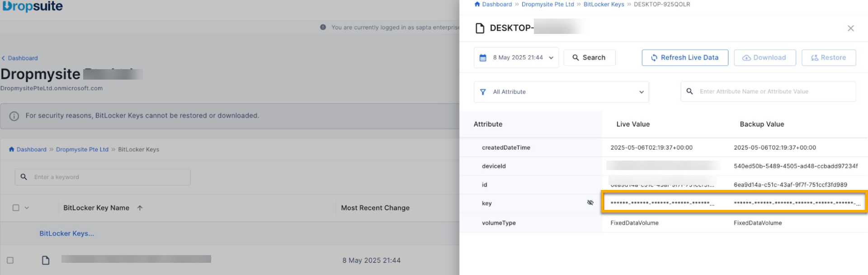
Task: Click the info icon in security notice
Action: point(14,116)
